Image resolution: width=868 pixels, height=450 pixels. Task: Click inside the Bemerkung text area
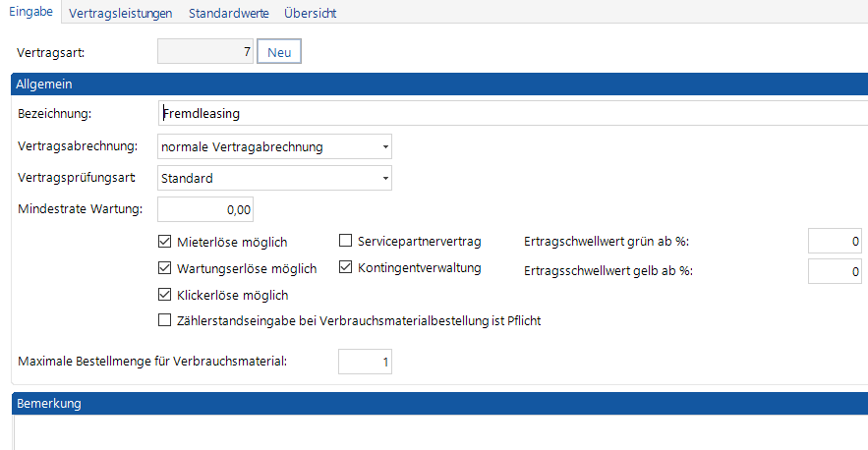437,432
